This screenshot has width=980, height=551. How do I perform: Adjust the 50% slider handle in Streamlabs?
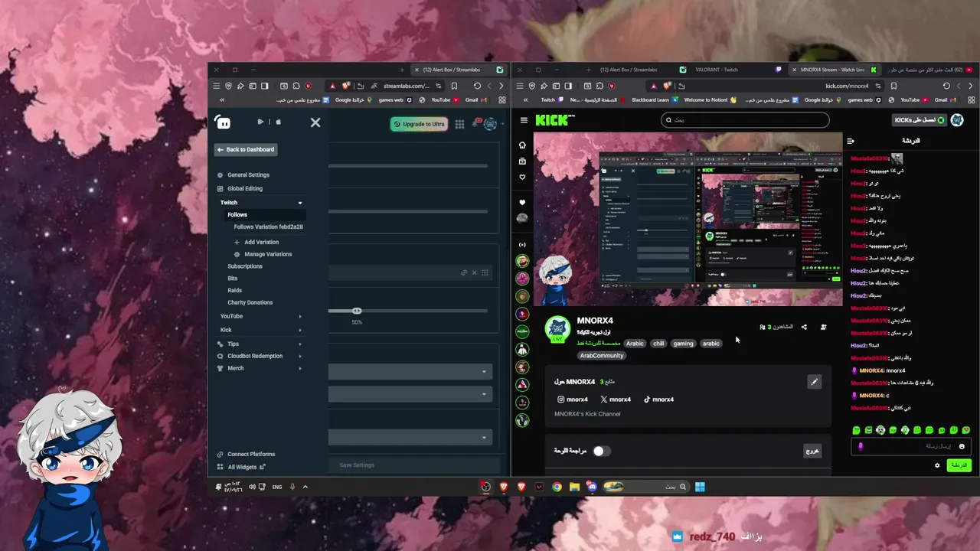click(x=357, y=311)
